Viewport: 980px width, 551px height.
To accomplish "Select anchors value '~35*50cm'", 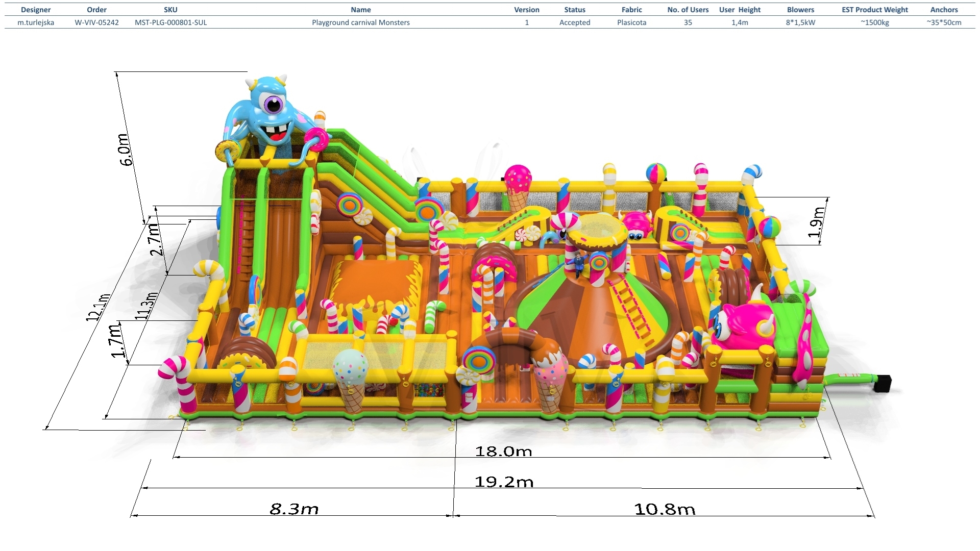I will (x=944, y=22).
